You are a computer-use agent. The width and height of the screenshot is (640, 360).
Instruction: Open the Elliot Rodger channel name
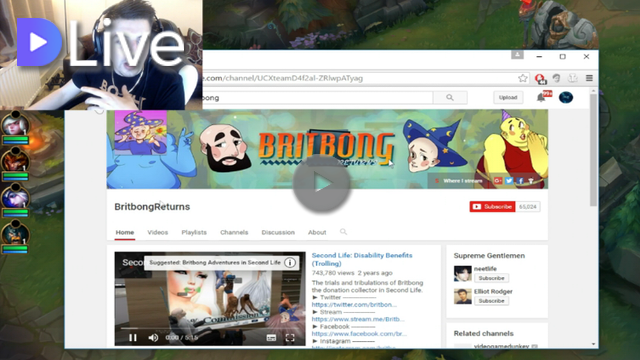[x=493, y=291]
